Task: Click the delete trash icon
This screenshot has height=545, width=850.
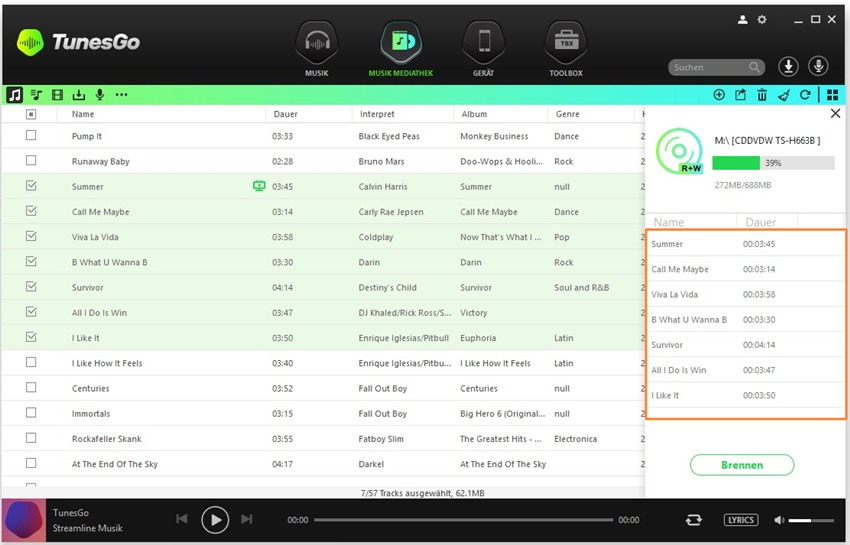Action: pyautogui.click(x=762, y=95)
